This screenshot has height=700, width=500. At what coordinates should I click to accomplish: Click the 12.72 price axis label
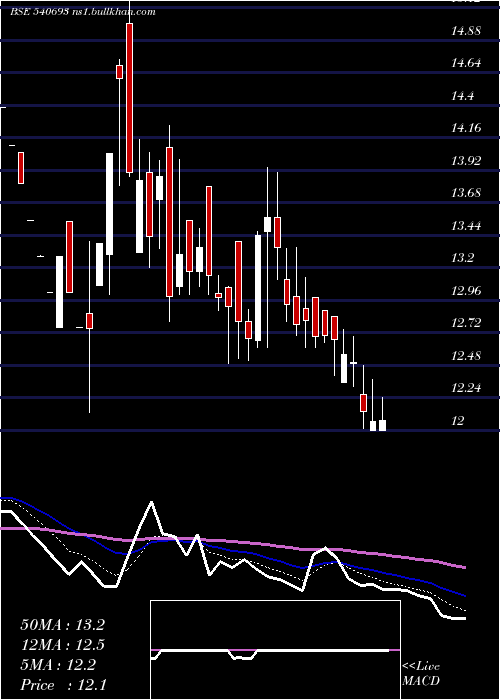[466, 322]
